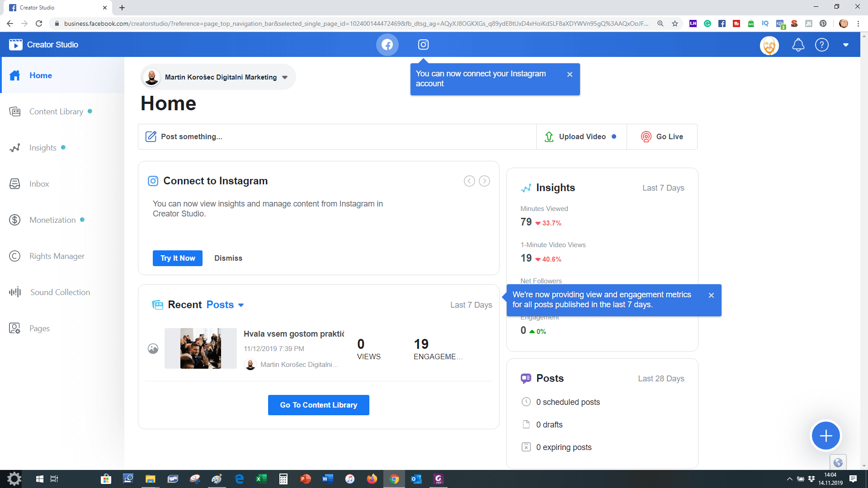Open the help question mark icon
Viewport: 868px width, 488px height.
point(821,45)
